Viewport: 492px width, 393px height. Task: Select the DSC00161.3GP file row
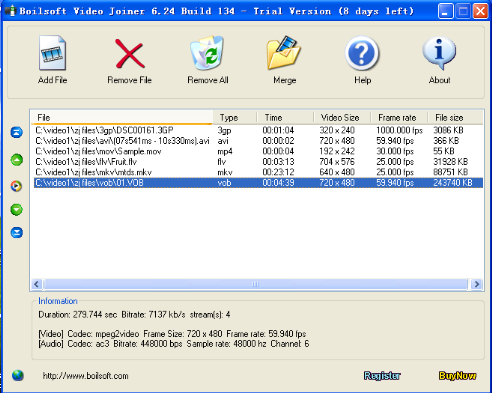pyautogui.click(x=258, y=130)
